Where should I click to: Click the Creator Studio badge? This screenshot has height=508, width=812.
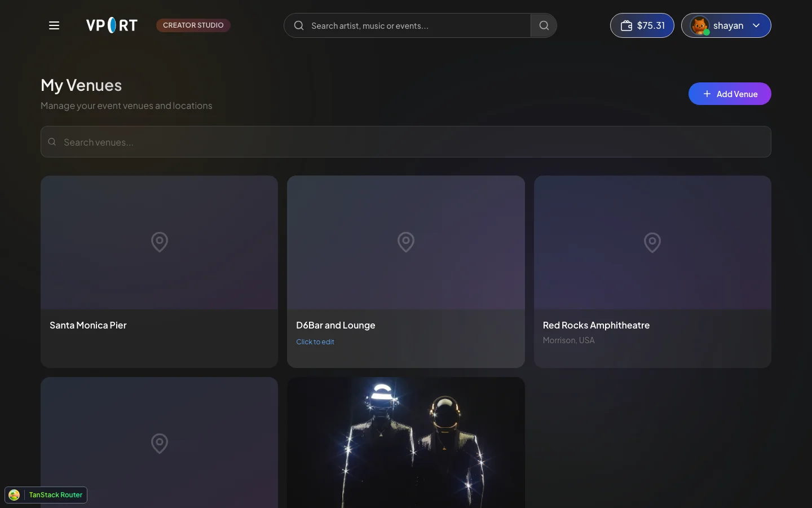193,25
